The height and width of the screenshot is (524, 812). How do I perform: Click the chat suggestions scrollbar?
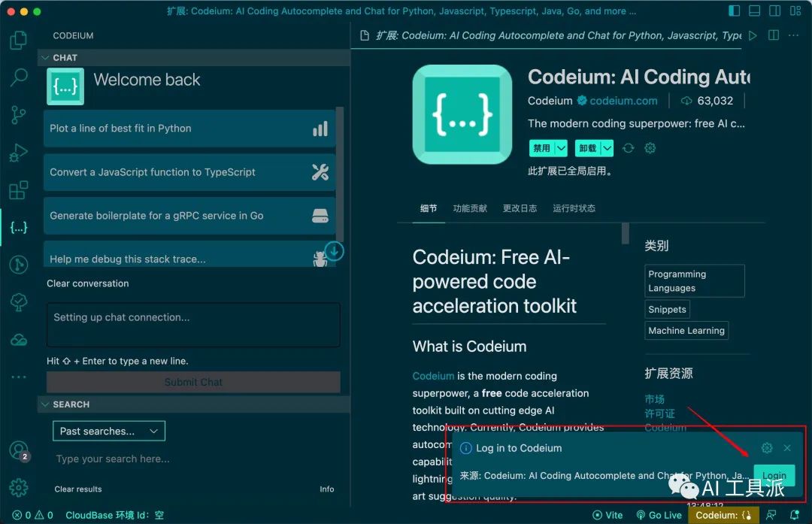(340, 174)
